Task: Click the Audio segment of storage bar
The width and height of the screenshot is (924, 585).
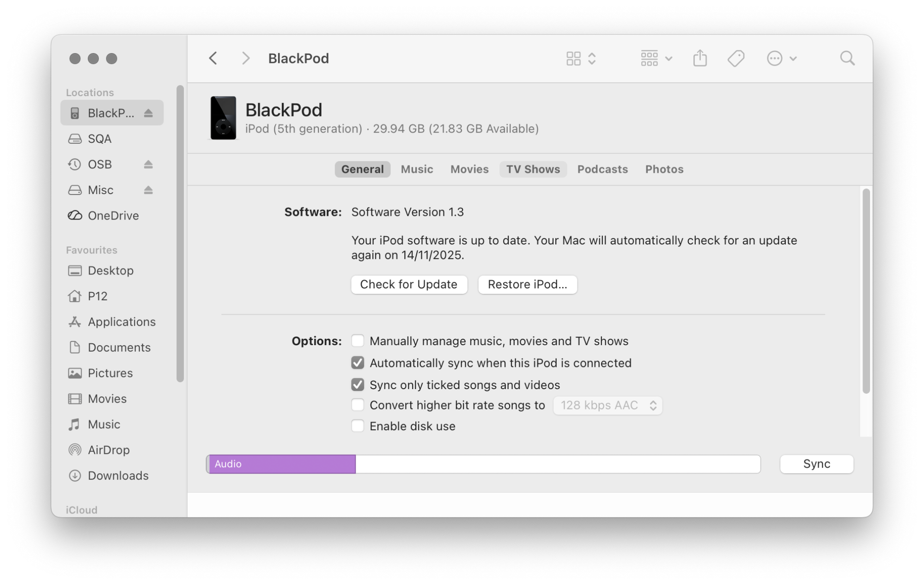Action: tap(282, 464)
